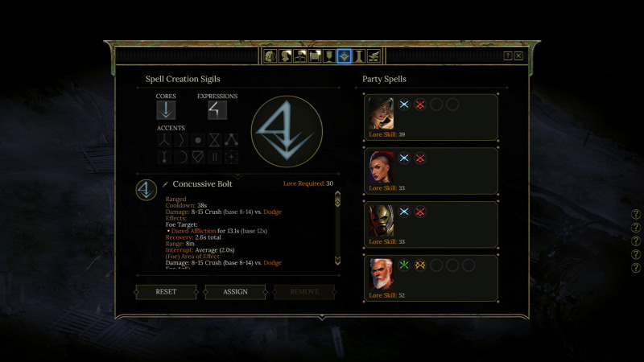The width and height of the screenshot is (644, 362).
Task: Click the ASSIGN button
Action: click(x=235, y=292)
